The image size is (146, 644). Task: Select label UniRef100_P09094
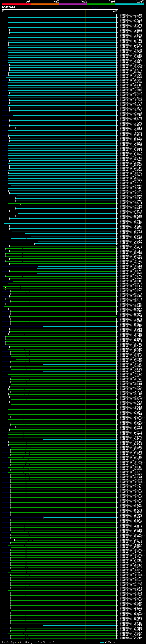131,206
